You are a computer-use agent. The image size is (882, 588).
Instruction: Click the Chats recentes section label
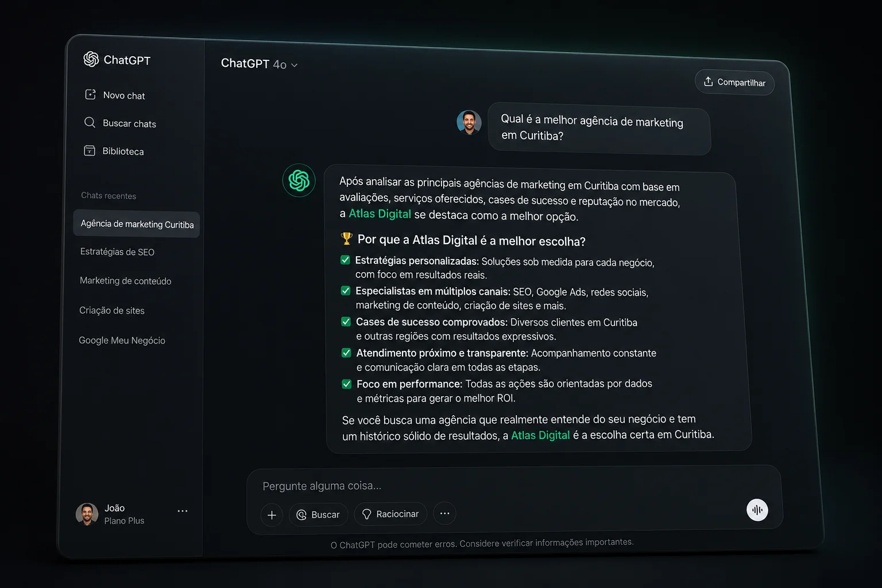(109, 195)
